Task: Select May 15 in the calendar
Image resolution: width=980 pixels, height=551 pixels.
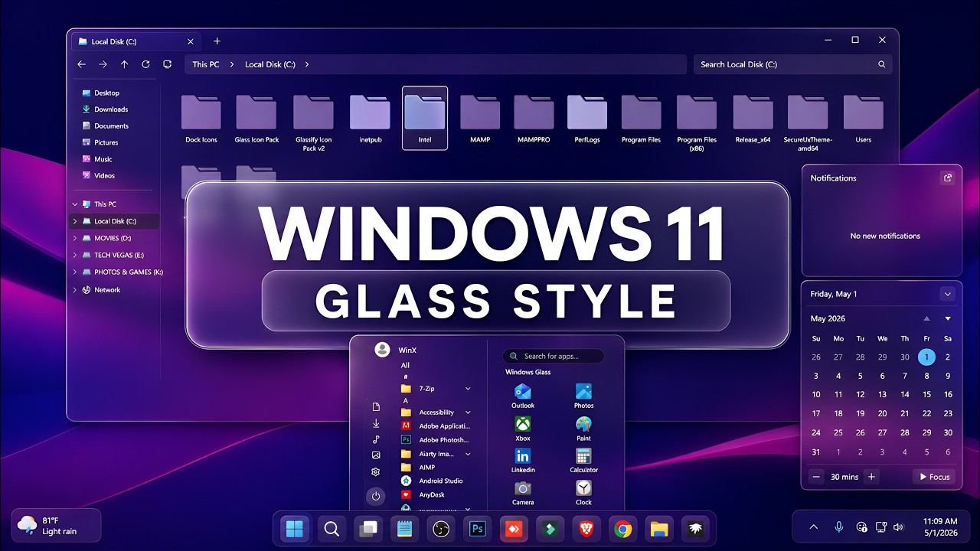Action: (926, 394)
